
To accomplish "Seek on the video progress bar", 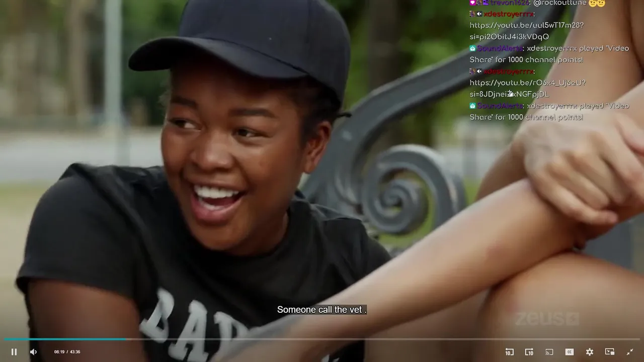I will [322, 339].
